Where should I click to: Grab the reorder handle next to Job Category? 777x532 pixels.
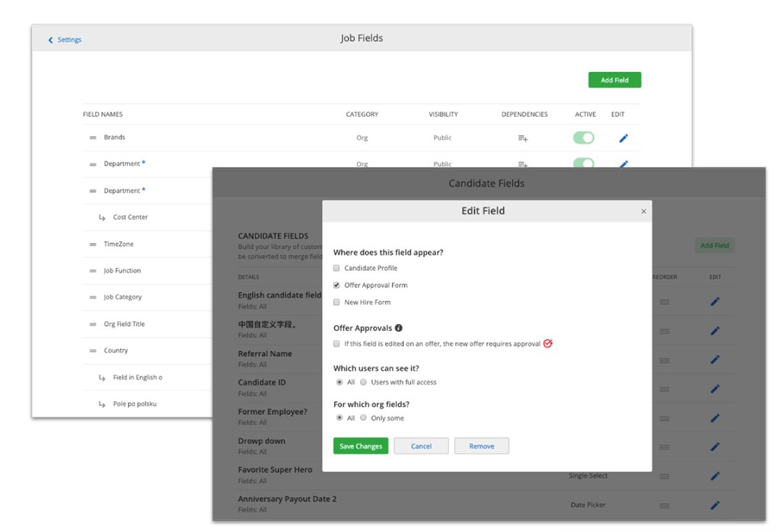point(93,297)
